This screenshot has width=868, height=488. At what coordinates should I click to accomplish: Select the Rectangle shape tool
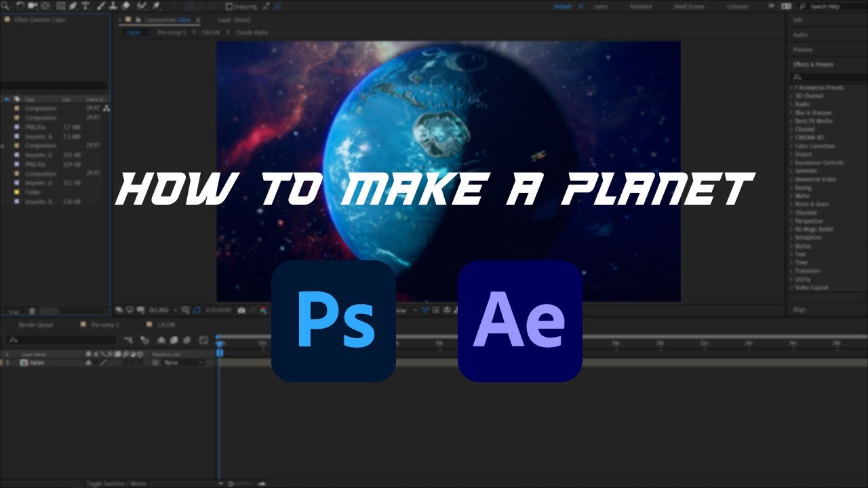[61, 6]
